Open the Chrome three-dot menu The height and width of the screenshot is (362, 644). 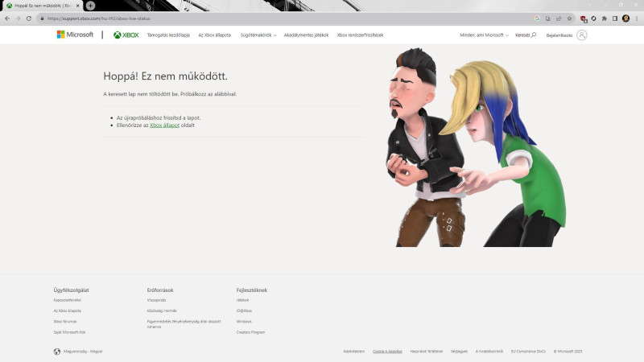(637, 19)
